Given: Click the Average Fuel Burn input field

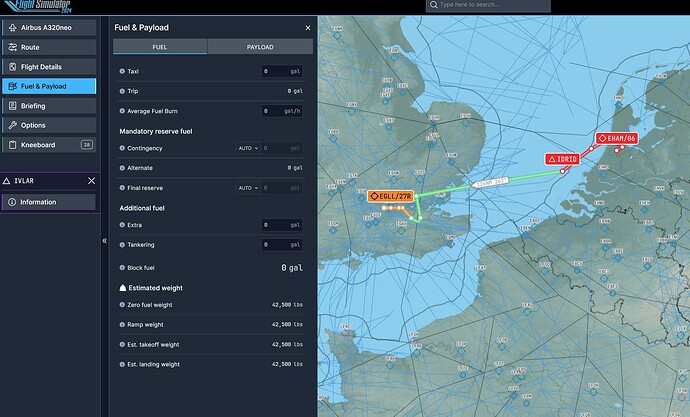Looking at the screenshot, I should pos(282,111).
